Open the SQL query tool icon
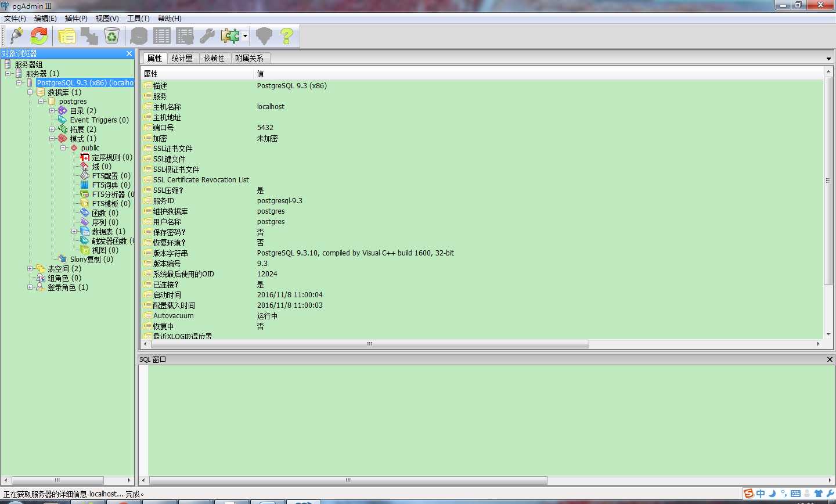The width and height of the screenshot is (836, 504). (139, 36)
